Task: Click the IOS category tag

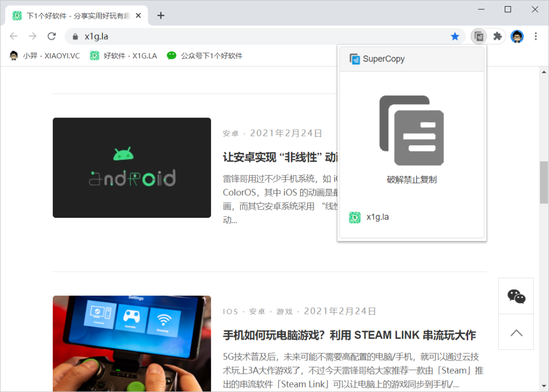Action: click(x=230, y=312)
